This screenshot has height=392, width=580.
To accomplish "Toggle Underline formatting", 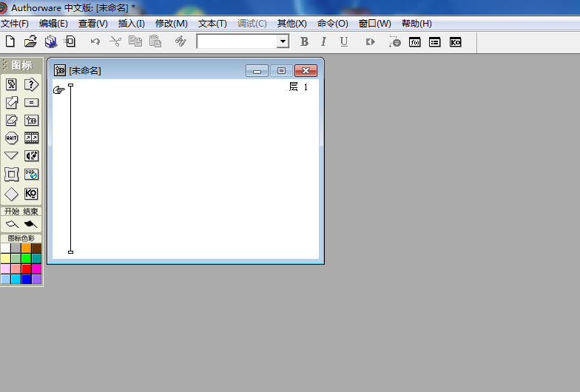I will (x=344, y=41).
